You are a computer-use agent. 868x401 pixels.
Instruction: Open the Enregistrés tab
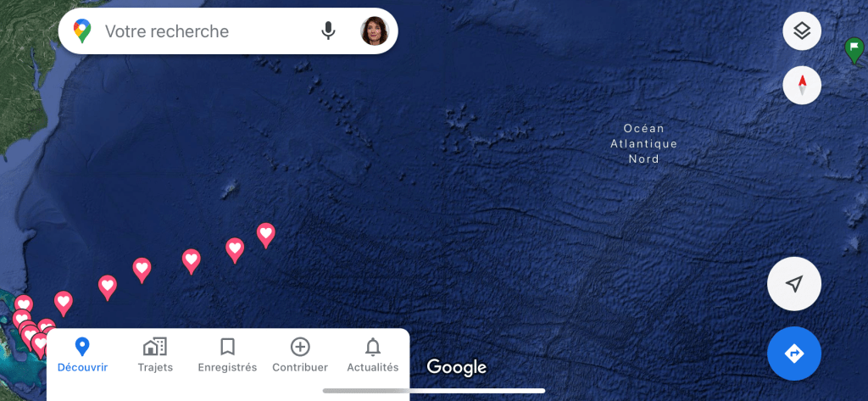[x=227, y=355]
